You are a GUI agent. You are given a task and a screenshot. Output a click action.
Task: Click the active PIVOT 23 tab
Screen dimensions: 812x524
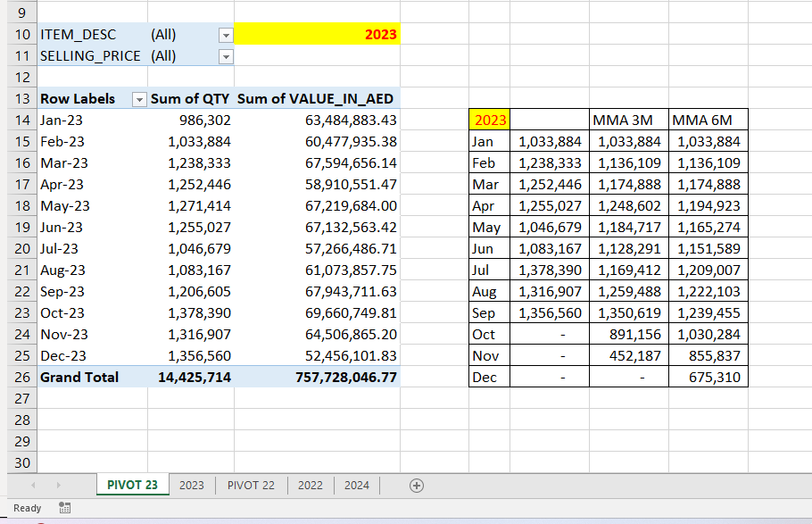pos(132,485)
